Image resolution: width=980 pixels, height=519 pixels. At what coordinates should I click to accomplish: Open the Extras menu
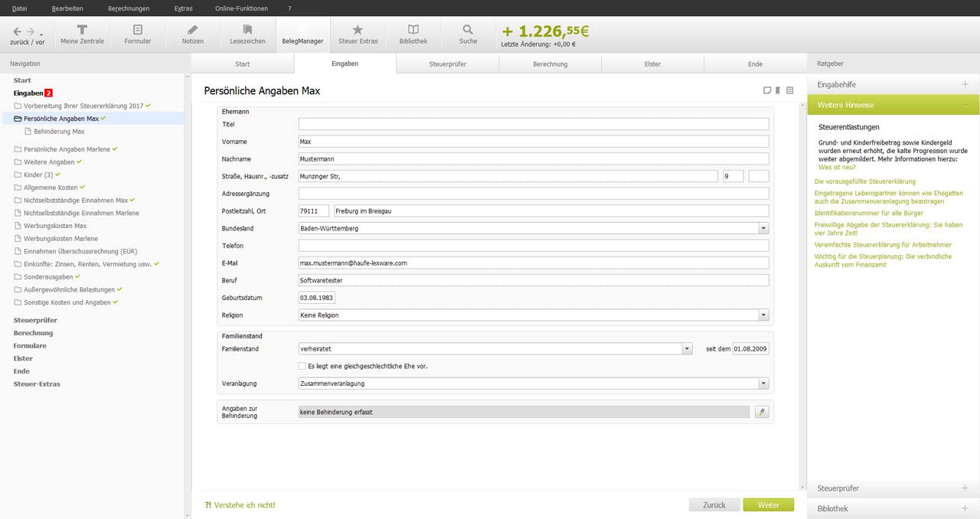(184, 8)
